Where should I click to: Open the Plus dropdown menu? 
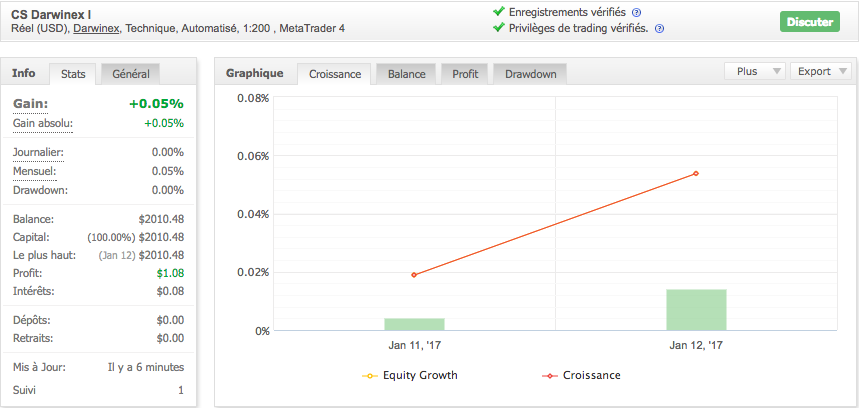(753, 71)
